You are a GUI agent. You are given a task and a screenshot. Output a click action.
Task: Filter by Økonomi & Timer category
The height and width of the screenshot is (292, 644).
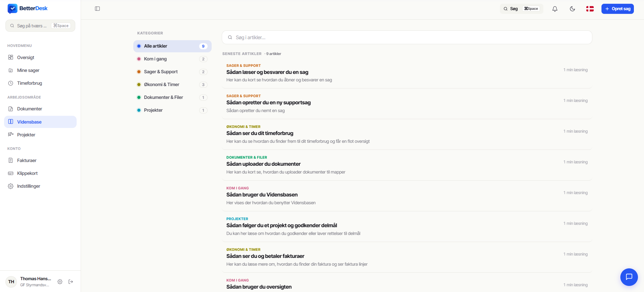(x=172, y=85)
